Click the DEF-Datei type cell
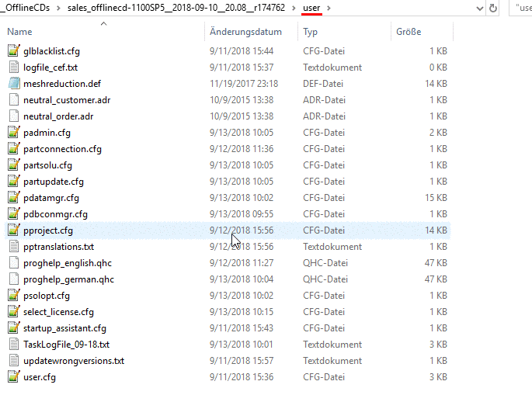 click(323, 84)
